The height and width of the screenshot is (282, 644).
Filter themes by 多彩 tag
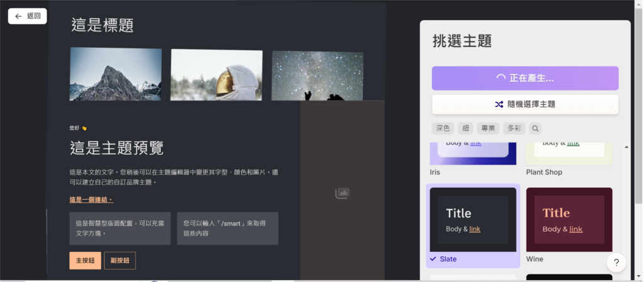click(514, 128)
